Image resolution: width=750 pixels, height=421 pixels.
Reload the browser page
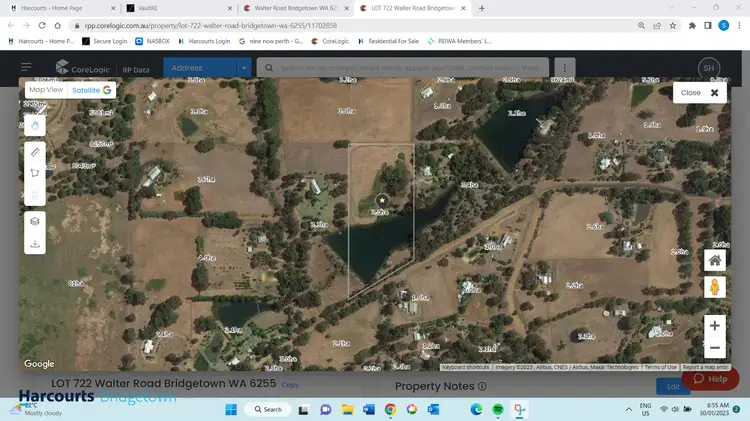(42, 25)
